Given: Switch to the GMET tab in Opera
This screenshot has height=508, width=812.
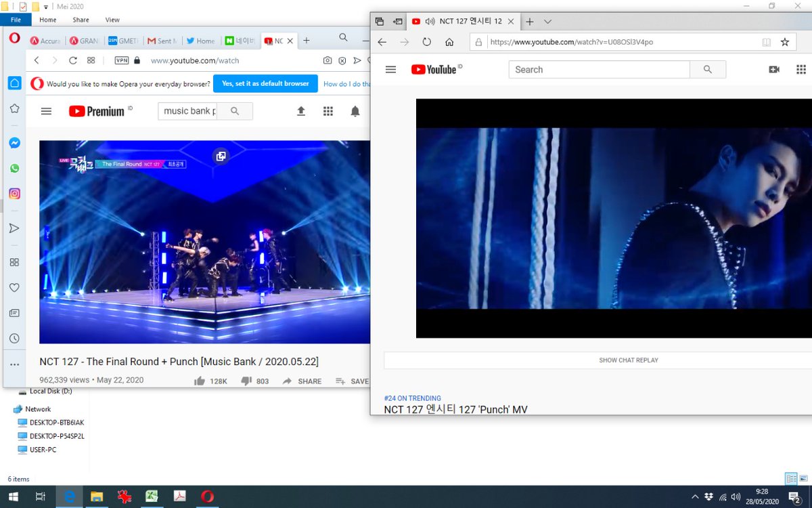Looking at the screenshot, I should coord(122,41).
